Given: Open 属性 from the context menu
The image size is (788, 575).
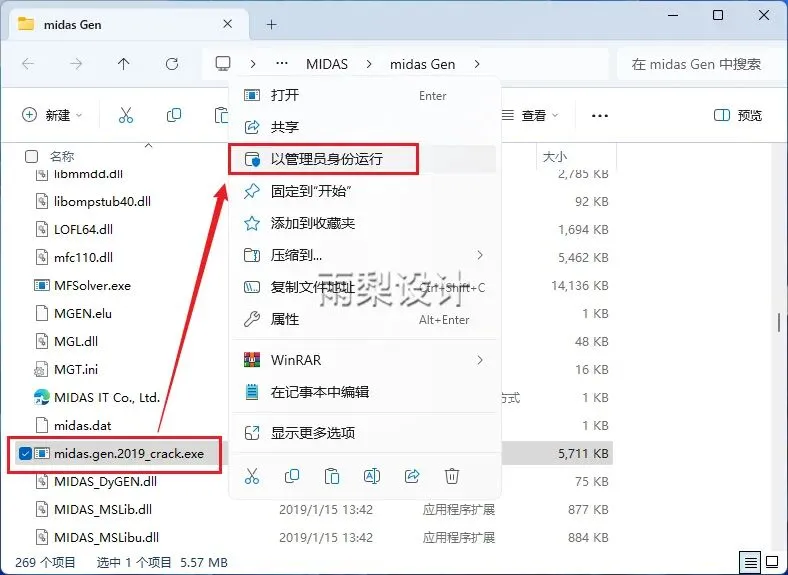Looking at the screenshot, I should 364,319.
